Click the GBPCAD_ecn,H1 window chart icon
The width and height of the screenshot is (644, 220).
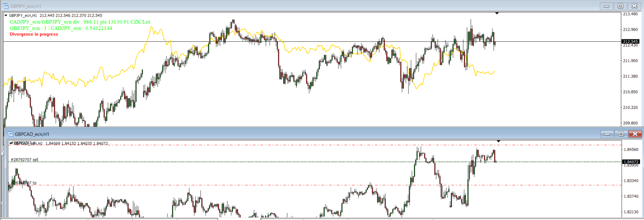coord(11,134)
